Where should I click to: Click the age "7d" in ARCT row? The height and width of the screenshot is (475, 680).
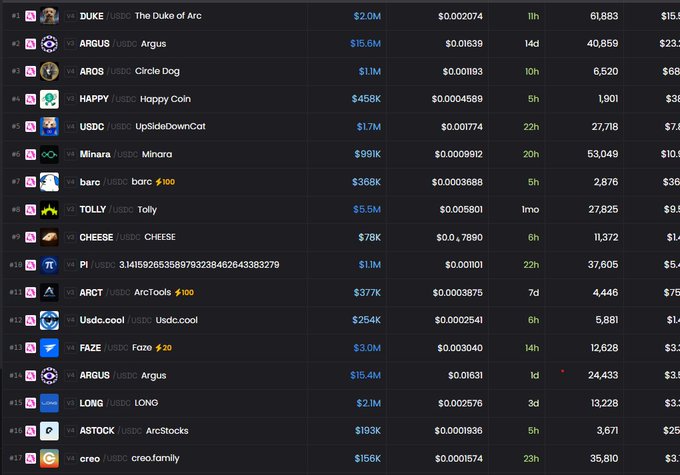534,293
